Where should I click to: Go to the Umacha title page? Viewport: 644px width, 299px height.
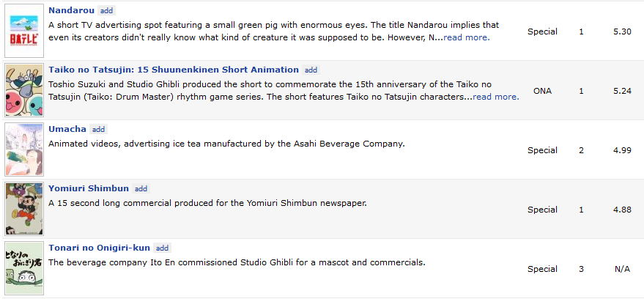tap(67, 129)
